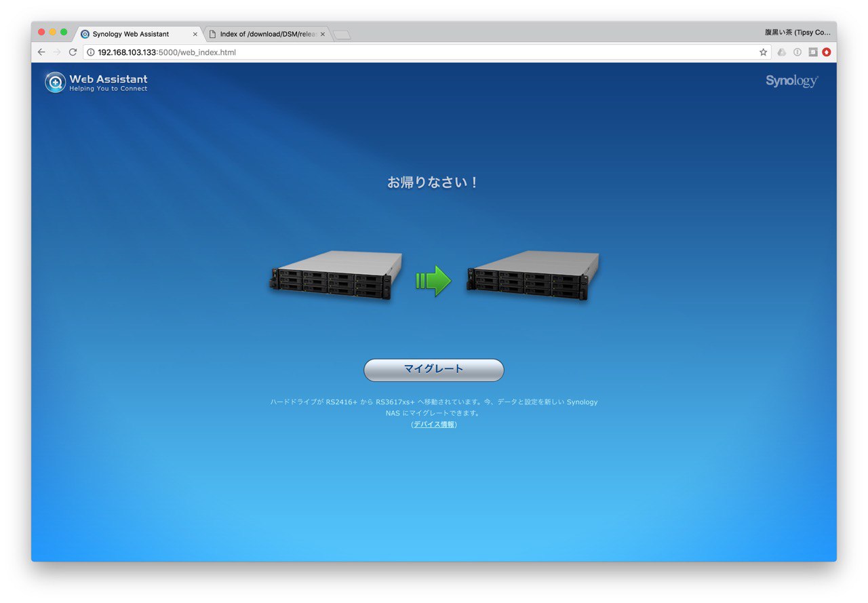Image resolution: width=868 pixels, height=603 pixels.
Task: Click the マイグレート migrate button
Action: 434,370
